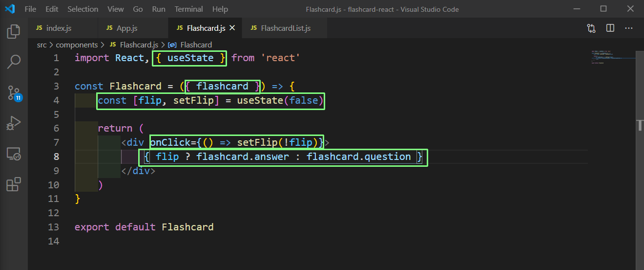Open the Run and Debug view
Image resolution: width=644 pixels, height=270 pixels.
point(14,123)
